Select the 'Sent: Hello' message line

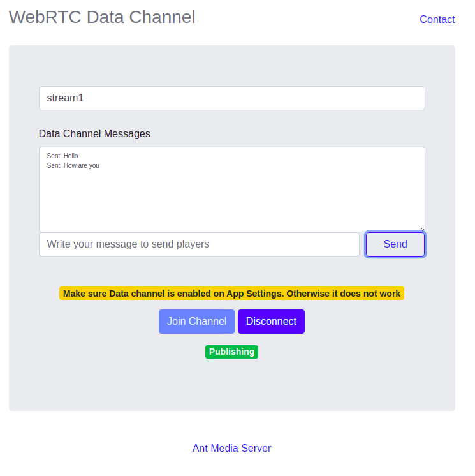(x=62, y=156)
